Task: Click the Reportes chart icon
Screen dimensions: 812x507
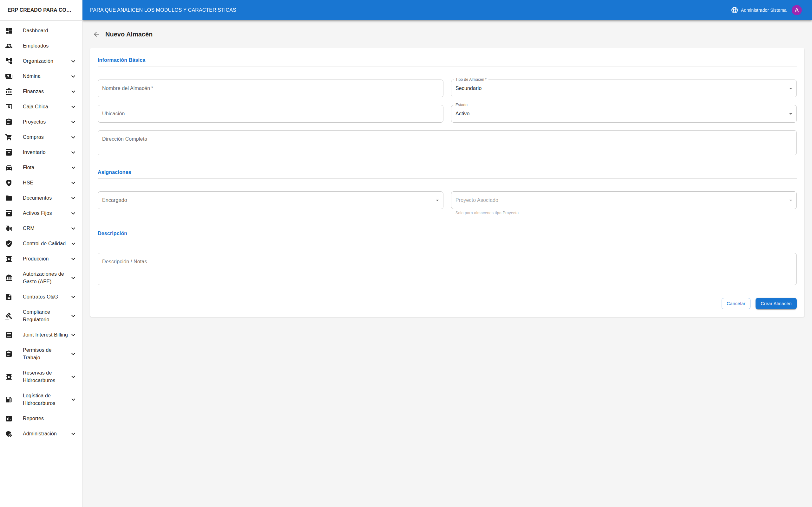Action: point(9,419)
